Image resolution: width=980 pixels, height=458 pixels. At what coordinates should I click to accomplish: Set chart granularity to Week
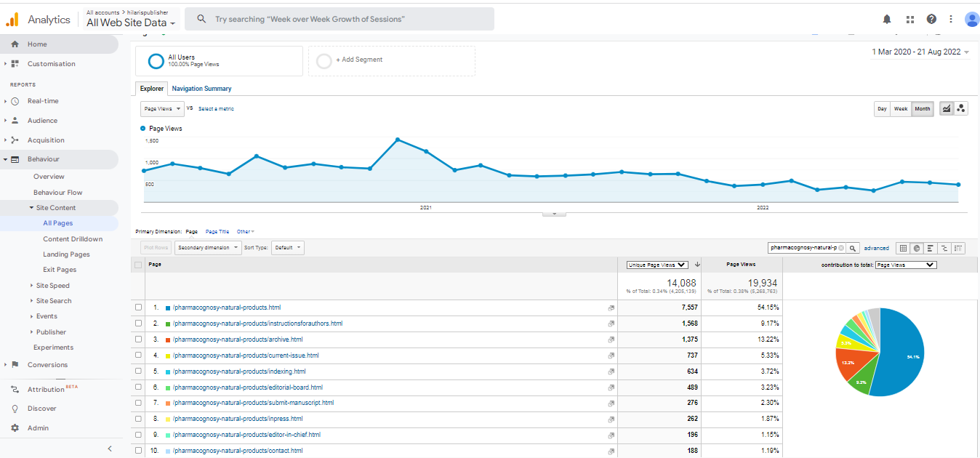[900, 108]
